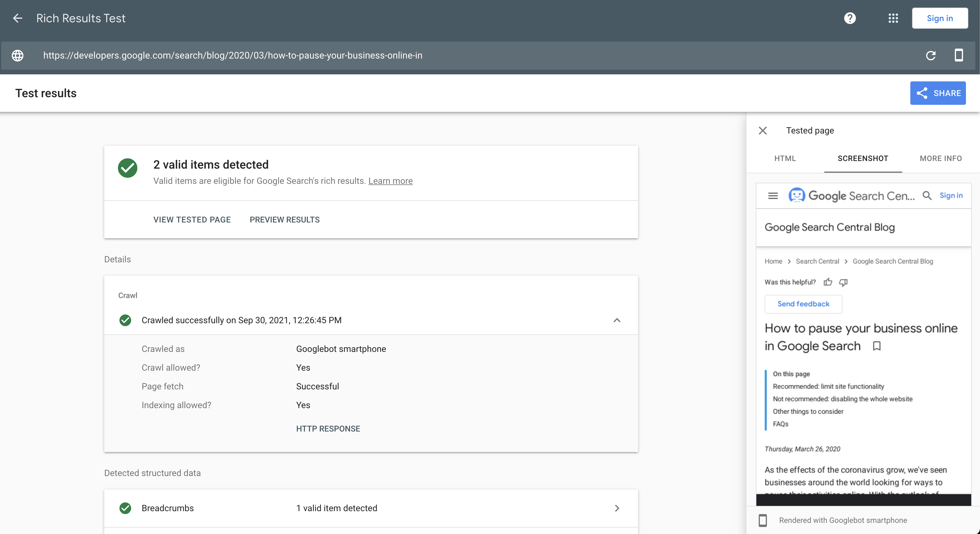This screenshot has width=980, height=534.
Task: Expand the HTTP Response section
Action: [328, 428]
